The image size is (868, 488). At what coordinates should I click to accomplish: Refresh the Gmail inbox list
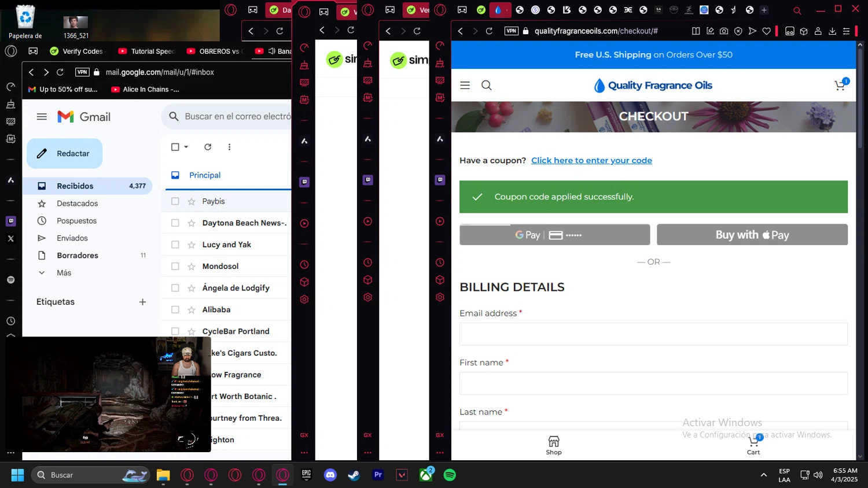208,147
